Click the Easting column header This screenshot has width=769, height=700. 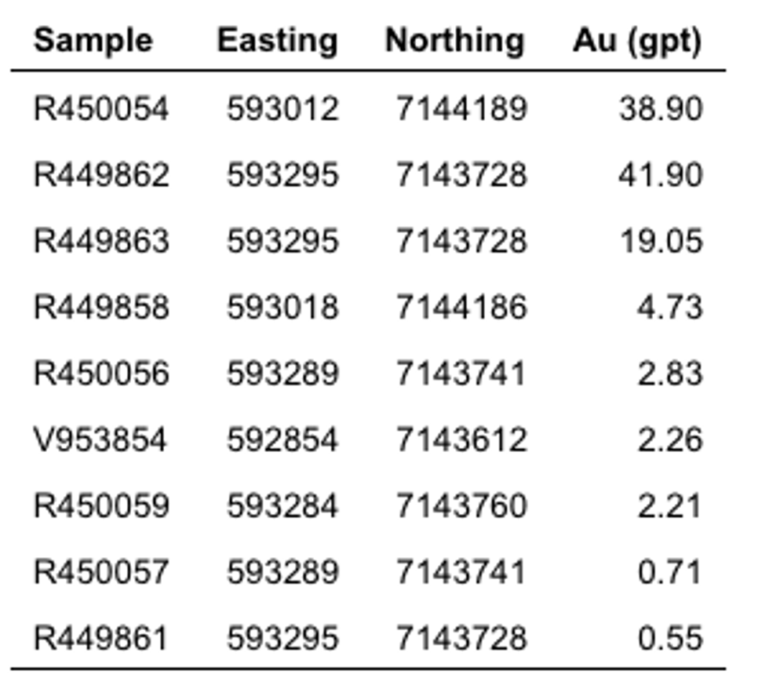click(x=278, y=40)
